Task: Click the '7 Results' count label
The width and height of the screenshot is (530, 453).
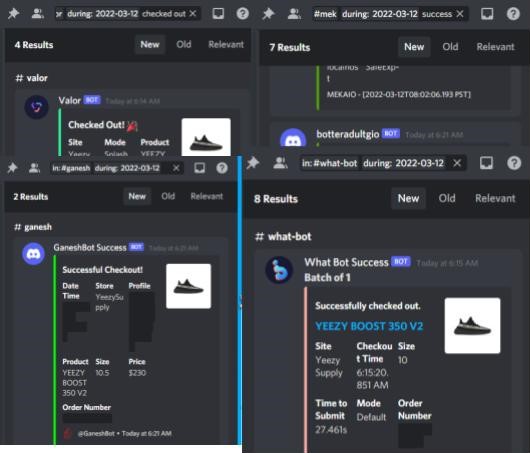Action: [x=290, y=47]
